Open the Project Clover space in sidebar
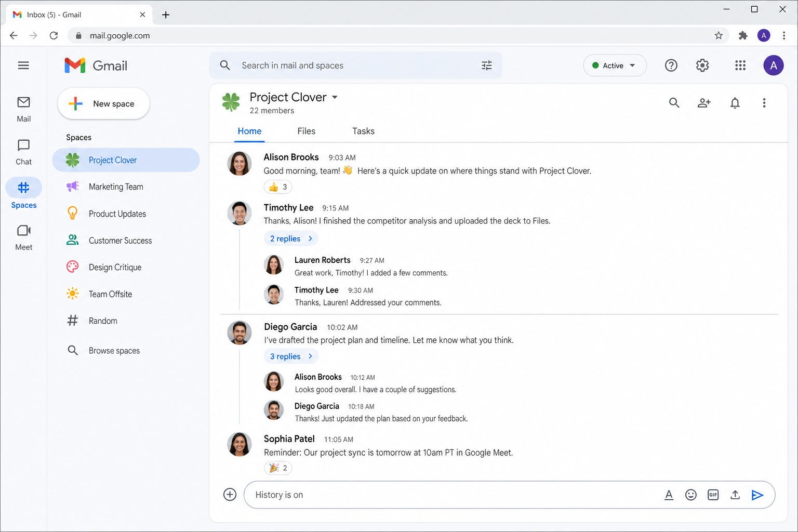Screen dimensions: 798x532 click(126, 160)
